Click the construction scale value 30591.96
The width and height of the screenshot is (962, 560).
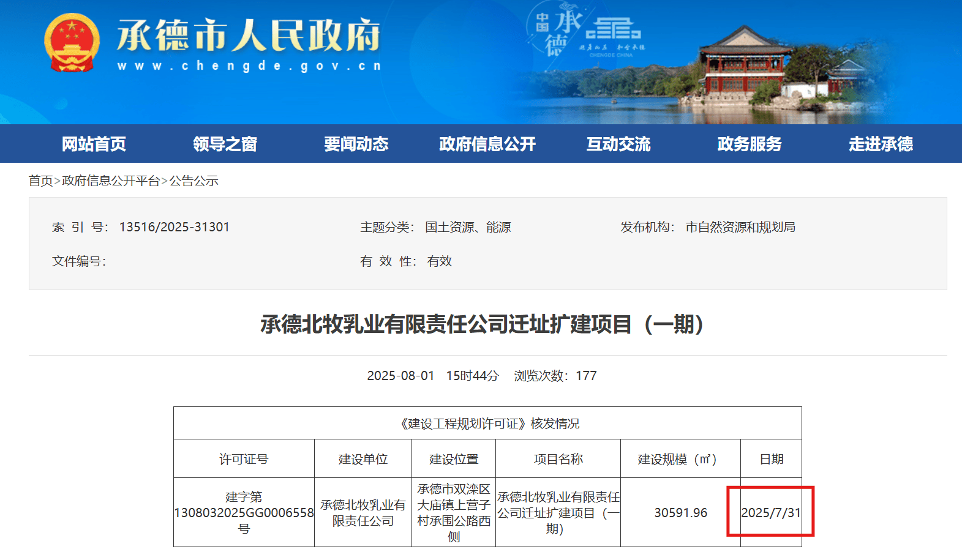tap(680, 512)
